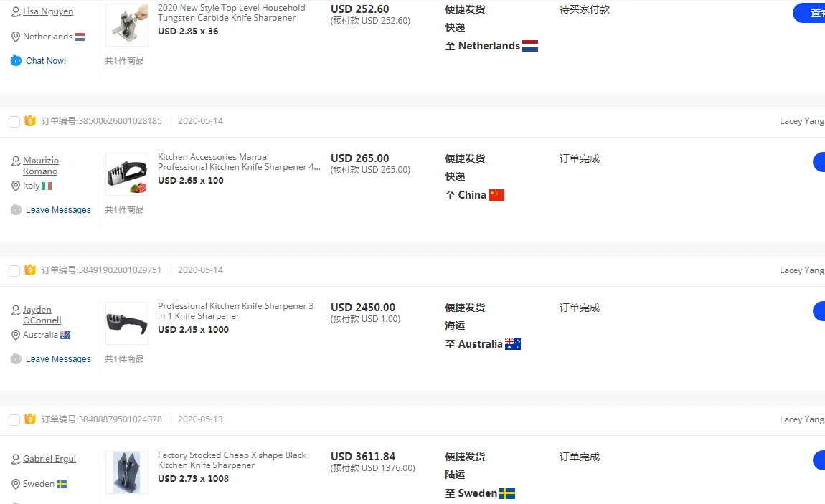This screenshot has width=825, height=504.
Task: Select checkbox for order 38500626001028185
Action: pyautogui.click(x=14, y=122)
